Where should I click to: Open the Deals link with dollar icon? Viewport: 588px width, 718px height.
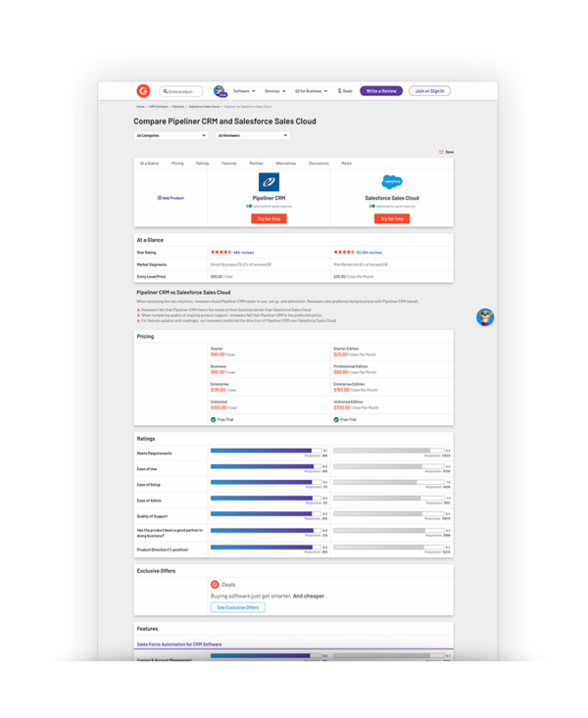coord(345,91)
